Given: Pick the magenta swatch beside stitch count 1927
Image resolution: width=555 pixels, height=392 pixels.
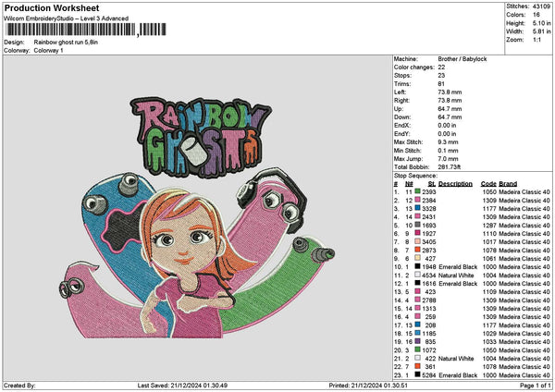Looking at the screenshot, I should pyautogui.click(x=418, y=234).
